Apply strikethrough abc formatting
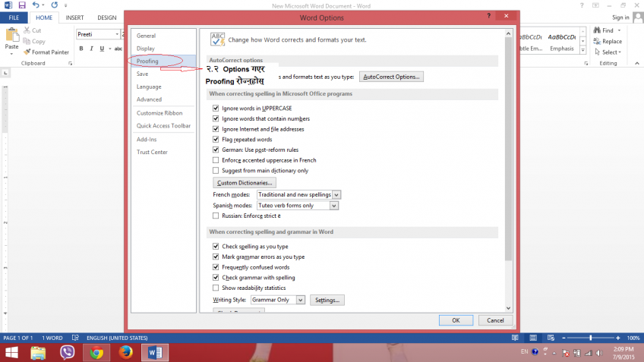644x362 pixels. point(118,49)
